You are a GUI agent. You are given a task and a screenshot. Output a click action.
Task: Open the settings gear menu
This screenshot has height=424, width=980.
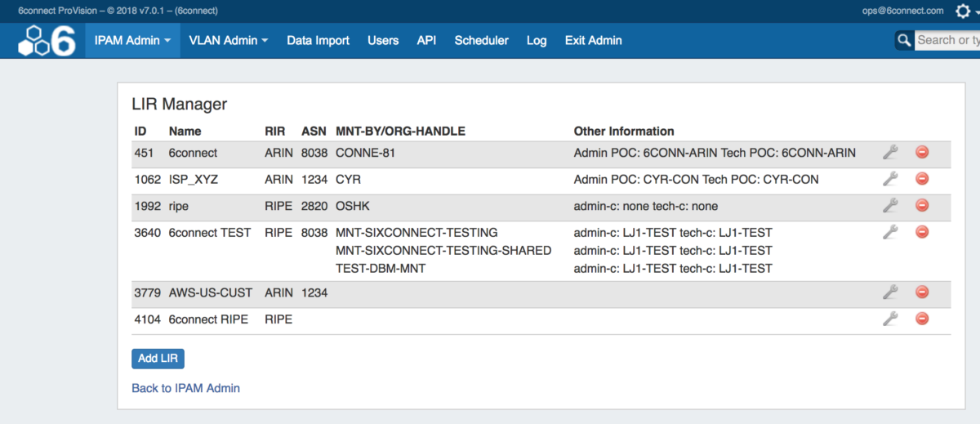[x=963, y=11]
